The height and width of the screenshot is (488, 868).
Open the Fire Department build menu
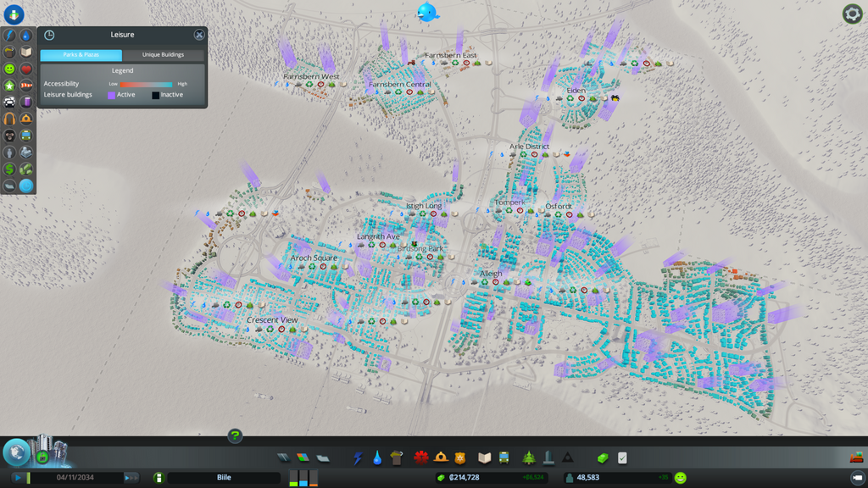coord(441,457)
